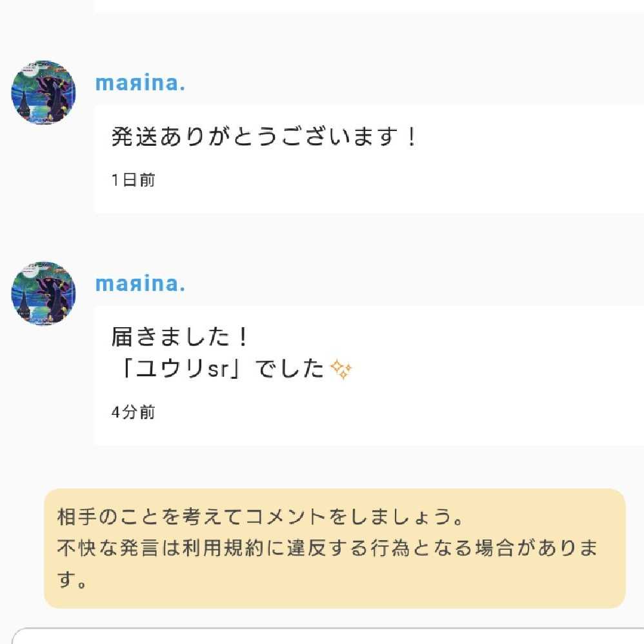Image resolution: width=644 pixels, height=644 pixels.
Task: Click the partial message card at the top
Action: 368,5
